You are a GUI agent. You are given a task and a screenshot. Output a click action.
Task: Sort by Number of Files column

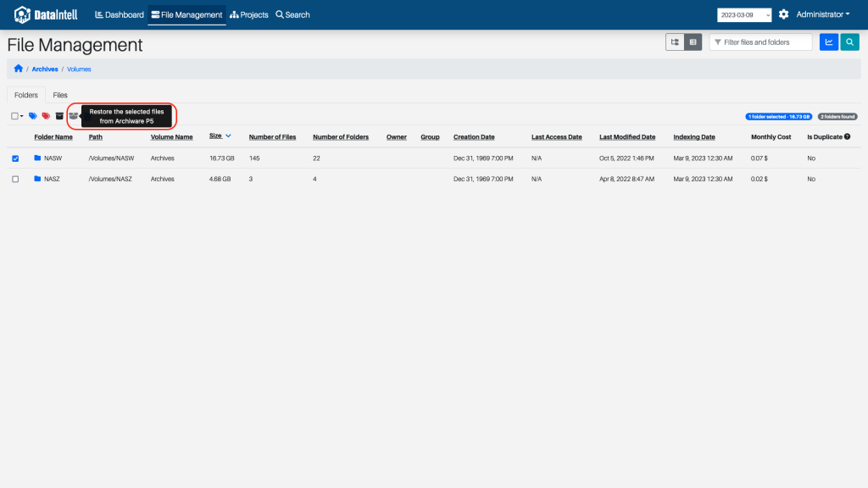(x=272, y=137)
